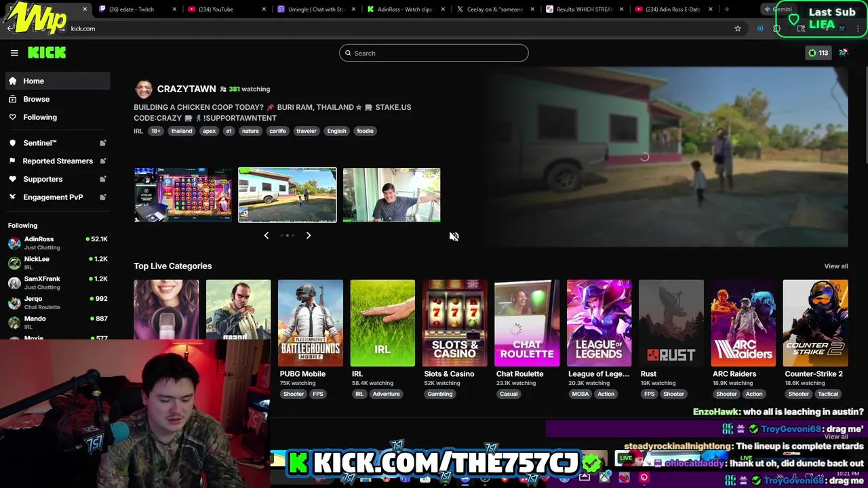This screenshot has height=488, width=868.
Task: Open the Rust category card
Action: (671, 323)
